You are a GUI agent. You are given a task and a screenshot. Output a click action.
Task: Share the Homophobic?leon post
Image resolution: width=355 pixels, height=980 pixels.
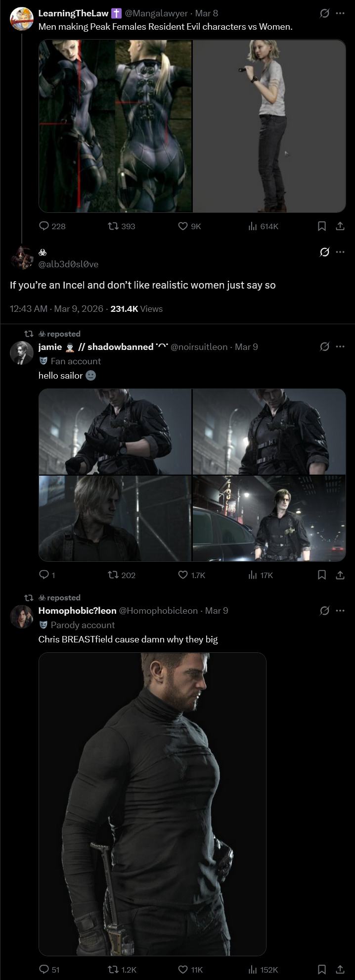pyautogui.click(x=340, y=969)
